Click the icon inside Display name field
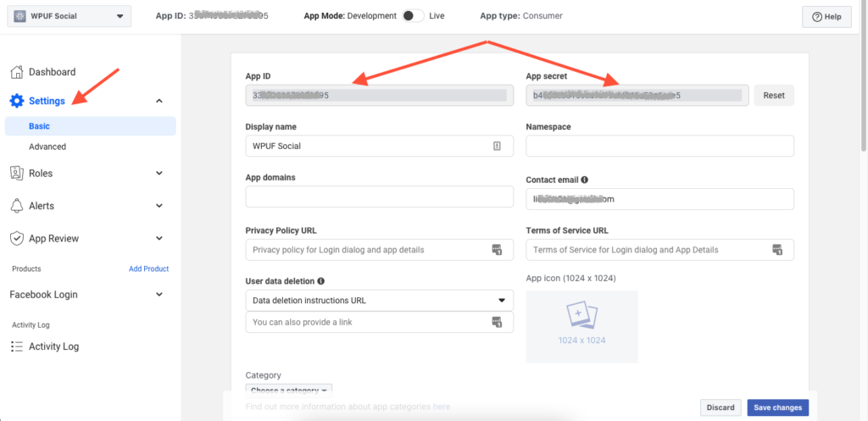This screenshot has height=421, width=868. click(497, 146)
